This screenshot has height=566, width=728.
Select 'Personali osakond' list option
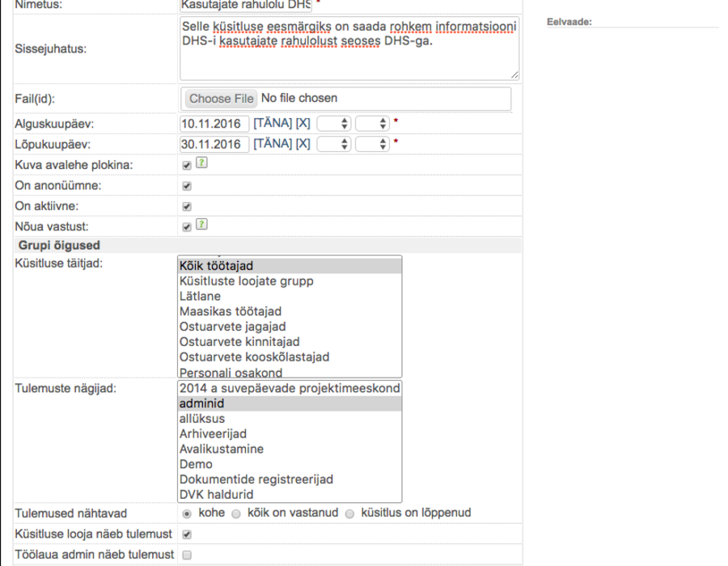point(290,372)
